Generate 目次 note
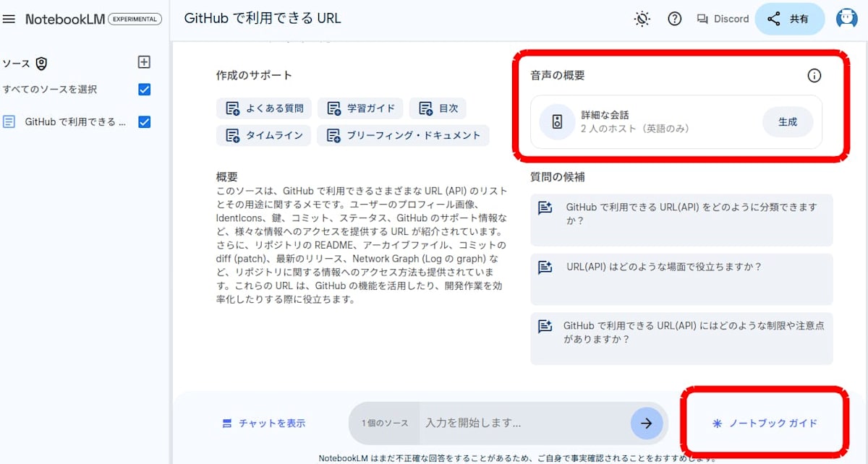 click(438, 108)
